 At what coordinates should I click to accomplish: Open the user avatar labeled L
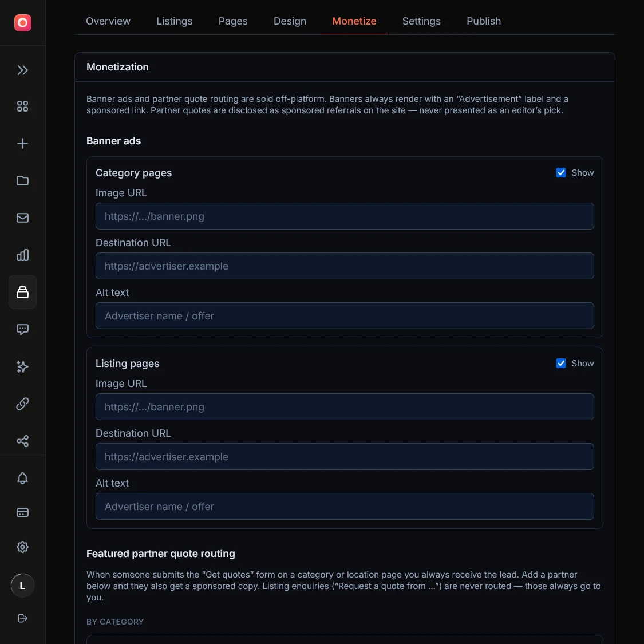(22, 586)
